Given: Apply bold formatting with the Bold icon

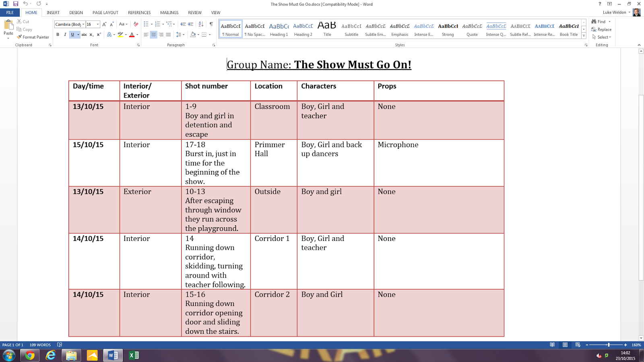Looking at the screenshot, I should (58, 34).
